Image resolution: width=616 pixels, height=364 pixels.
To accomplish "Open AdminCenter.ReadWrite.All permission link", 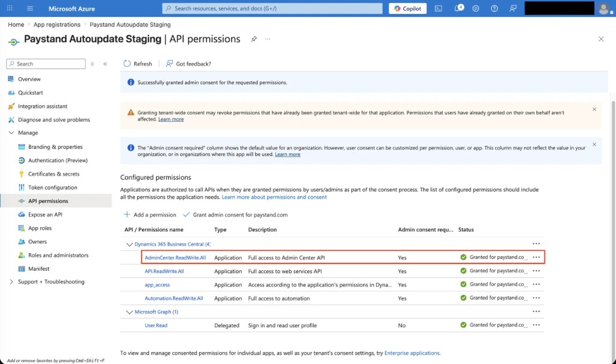I will (175, 258).
